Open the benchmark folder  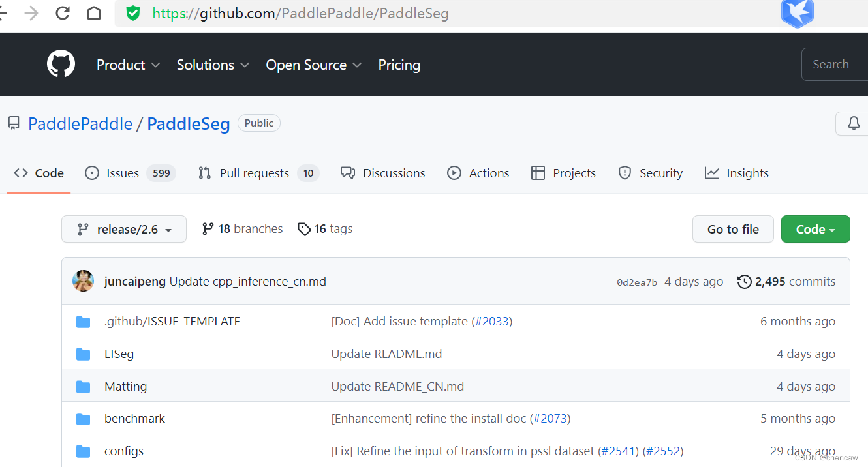pos(135,419)
